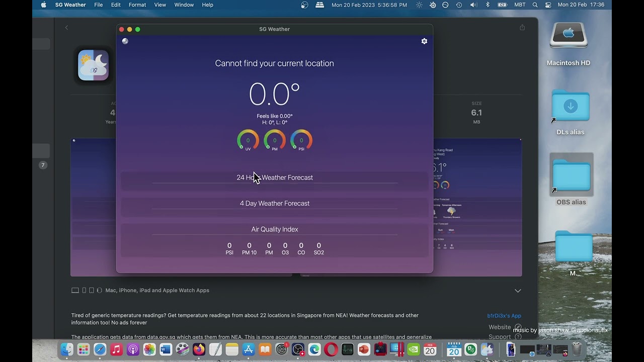Image resolution: width=644 pixels, height=362 pixels.
Task: Click the SO2 value in Air Quality Index
Action: 318,246
